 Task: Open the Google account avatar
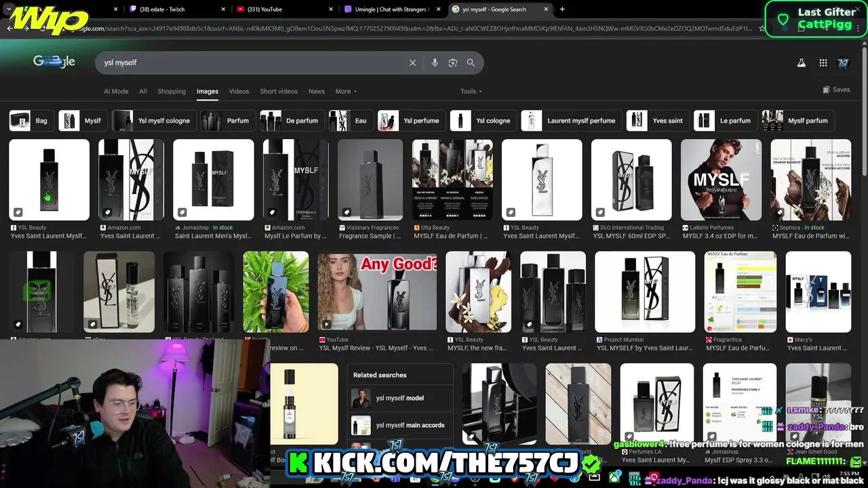click(x=843, y=62)
